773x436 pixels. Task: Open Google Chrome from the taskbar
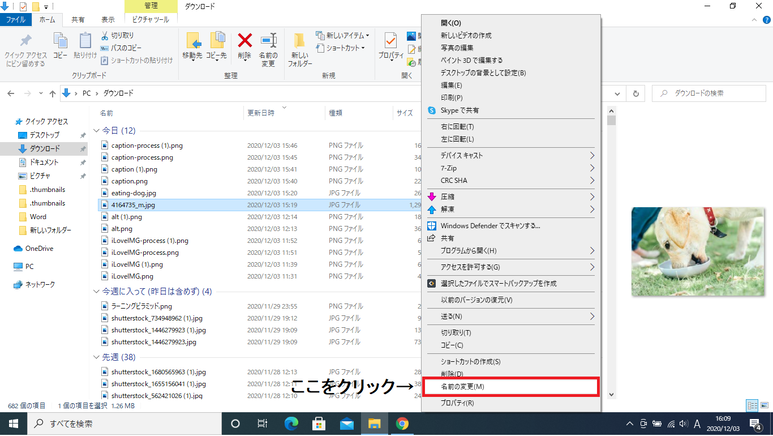402,424
